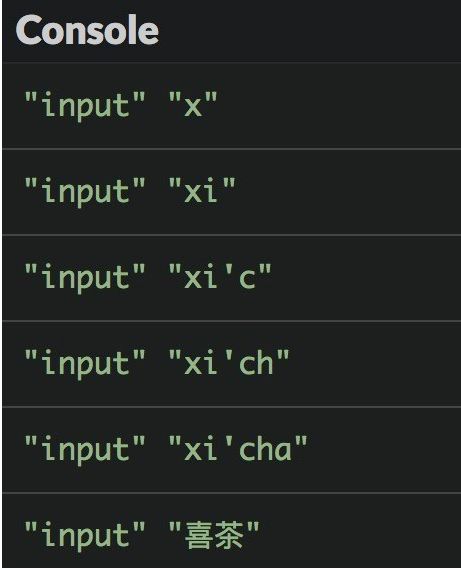
Task: Select the "x" logged value
Action: 193,105
